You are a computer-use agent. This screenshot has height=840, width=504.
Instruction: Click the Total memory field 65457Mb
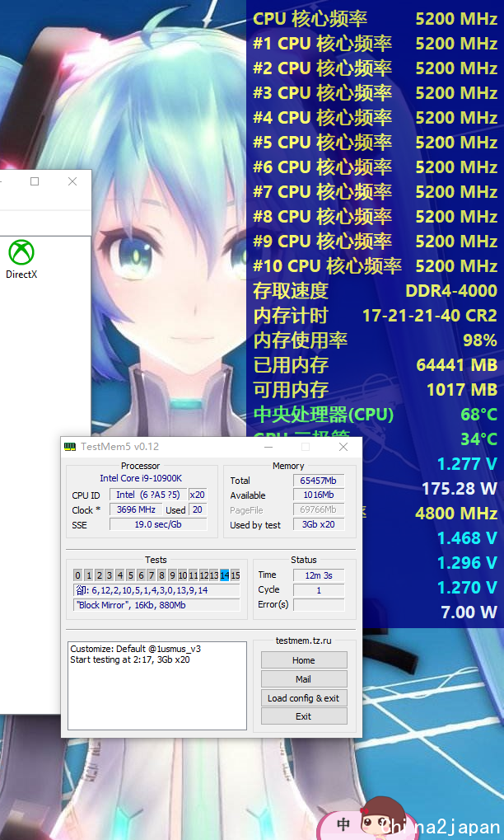[319, 481]
